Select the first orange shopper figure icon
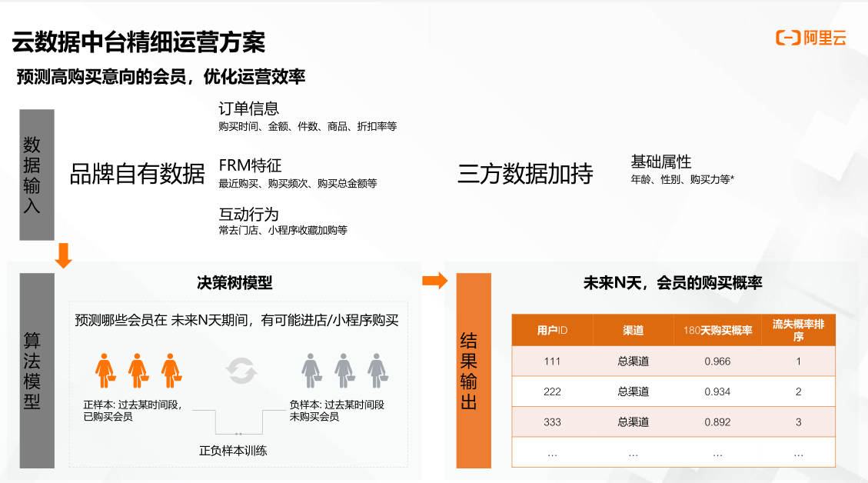Viewport: 868px width, 483px height. (x=103, y=369)
